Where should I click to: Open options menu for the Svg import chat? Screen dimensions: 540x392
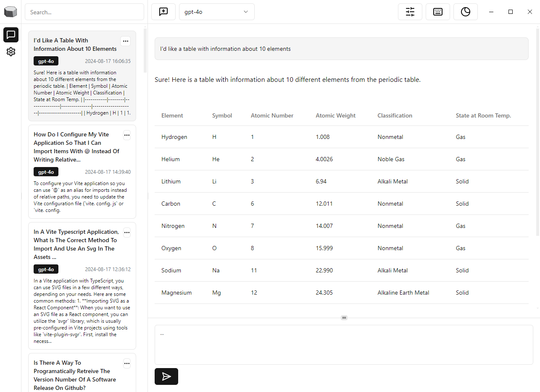point(127,232)
